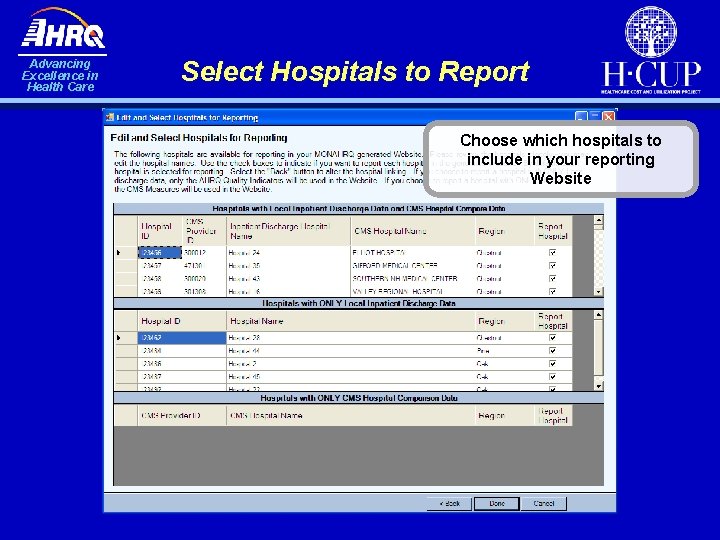720x540 pixels.
Task: Select the highlighted Hospital ID cell in Elliot row
Action: point(160,253)
